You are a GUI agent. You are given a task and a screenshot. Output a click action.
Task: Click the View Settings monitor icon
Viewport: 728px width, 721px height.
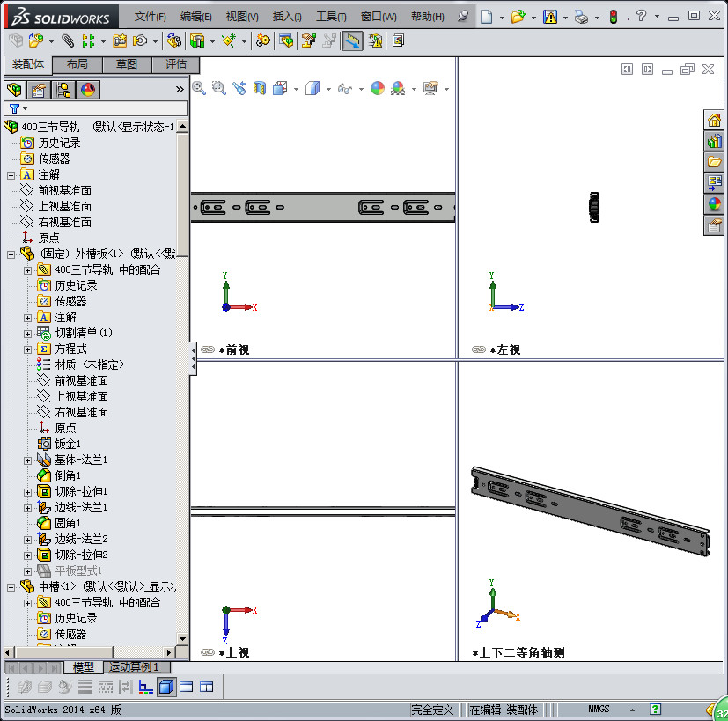[430, 88]
